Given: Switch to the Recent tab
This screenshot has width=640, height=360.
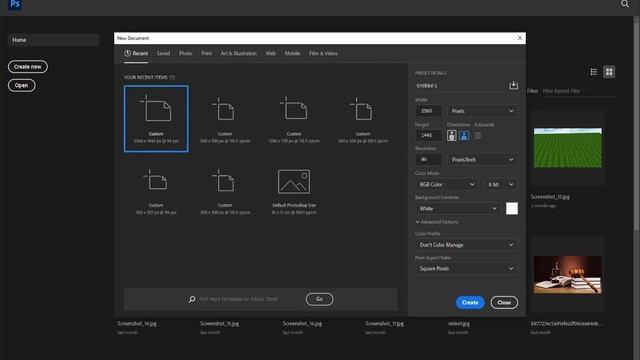Looking at the screenshot, I should pyautogui.click(x=136, y=53).
